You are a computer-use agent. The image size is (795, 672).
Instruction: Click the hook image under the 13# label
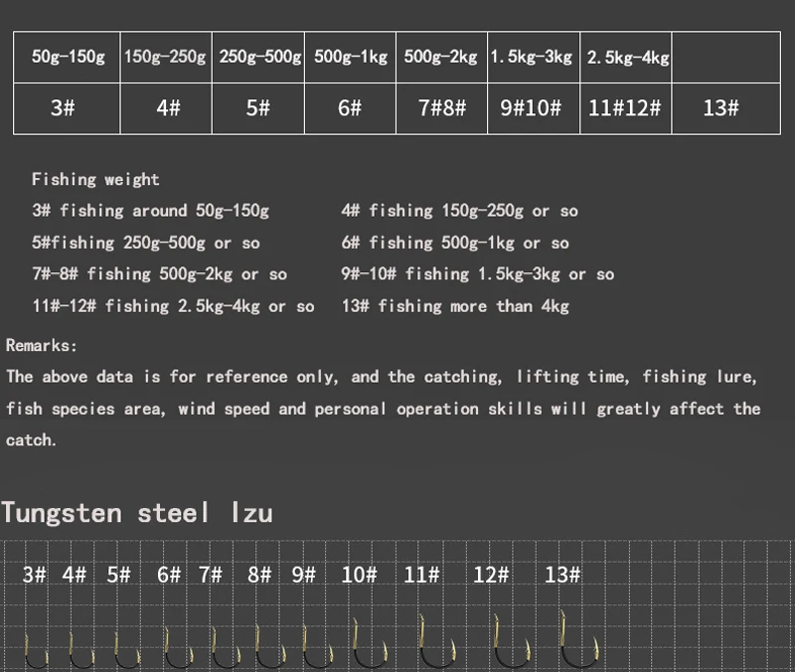[x=579, y=639]
